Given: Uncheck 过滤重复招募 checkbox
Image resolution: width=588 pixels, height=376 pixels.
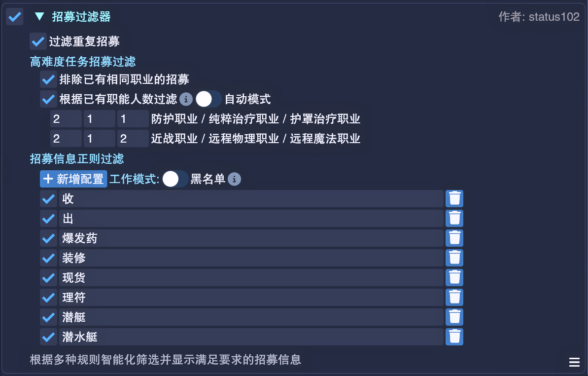Looking at the screenshot, I should click(38, 41).
